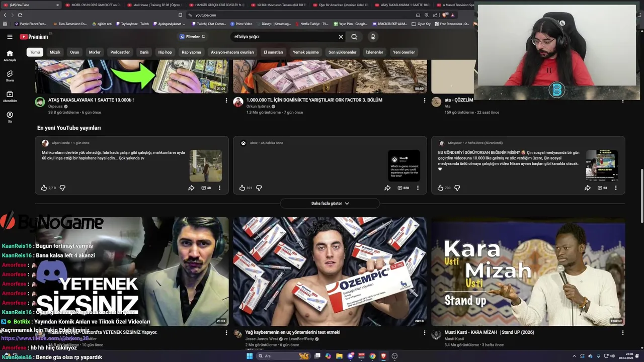Open the Prime Video bookmark
This screenshot has width=644, height=362.
click(x=242, y=24)
